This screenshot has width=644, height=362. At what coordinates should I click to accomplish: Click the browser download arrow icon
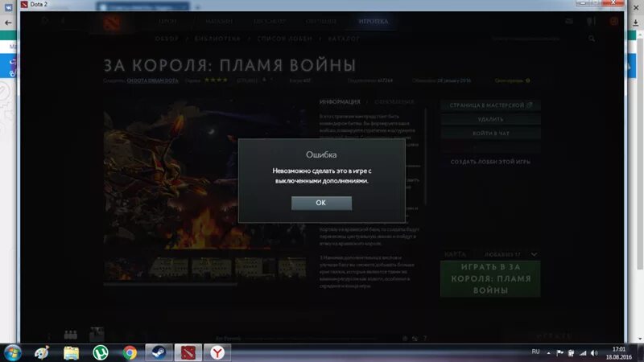click(x=636, y=23)
